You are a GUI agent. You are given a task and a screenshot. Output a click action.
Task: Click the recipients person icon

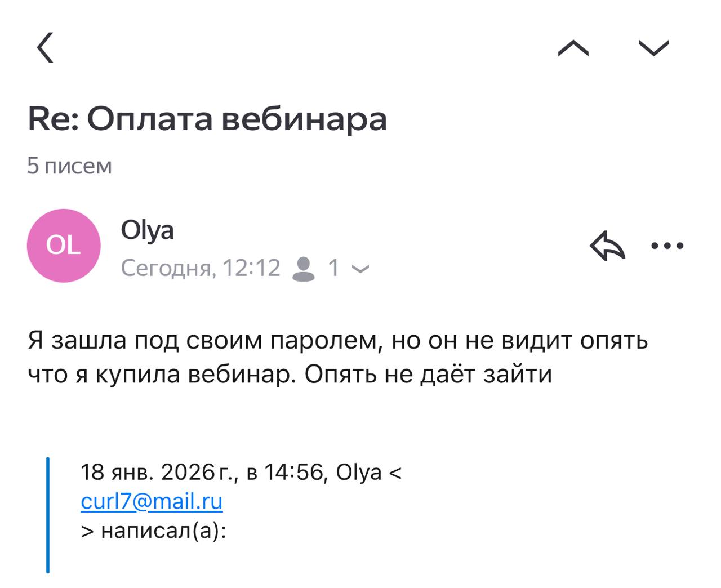click(304, 268)
